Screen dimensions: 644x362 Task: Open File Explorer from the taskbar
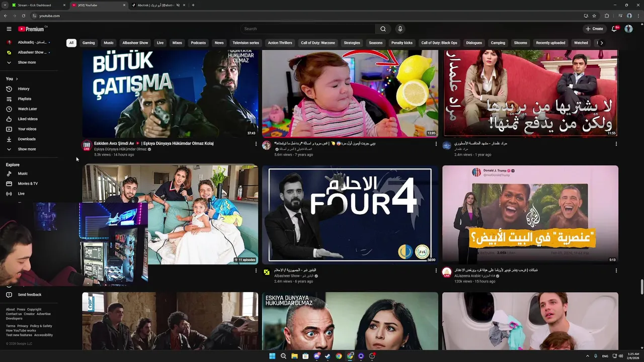[x=294, y=356]
